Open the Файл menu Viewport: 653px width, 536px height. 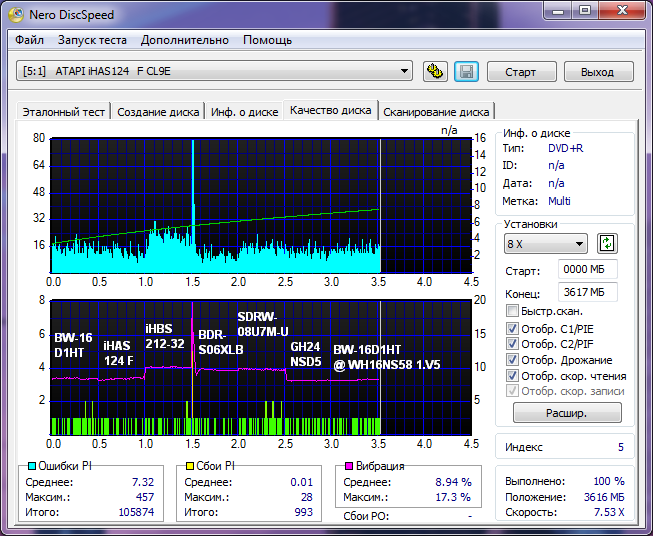[x=30, y=40]
